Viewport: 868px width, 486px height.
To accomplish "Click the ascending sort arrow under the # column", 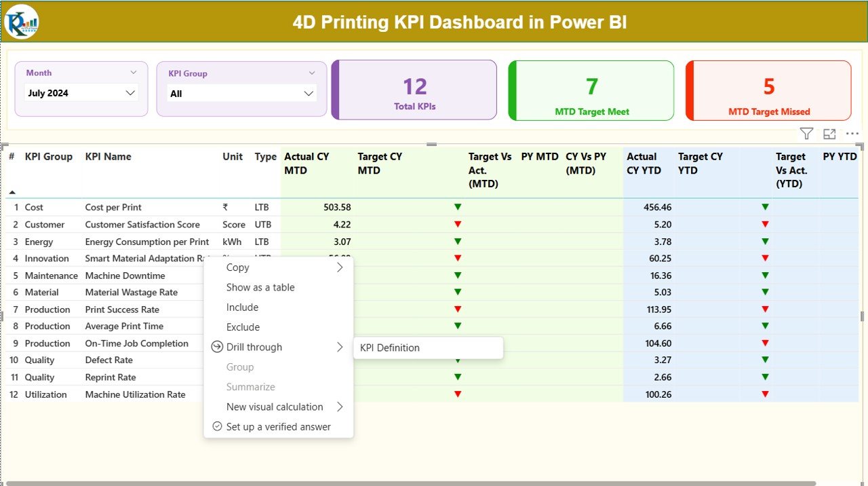I will (x=12, y=191).
